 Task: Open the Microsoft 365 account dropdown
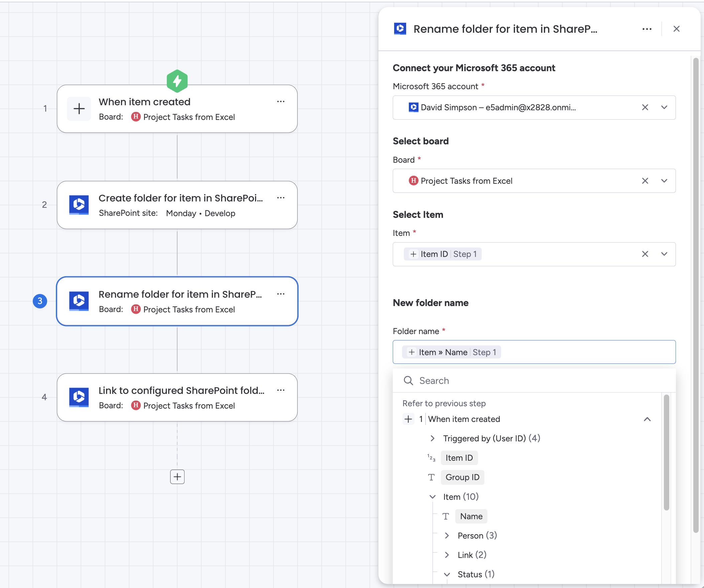(x=664, y=108)
